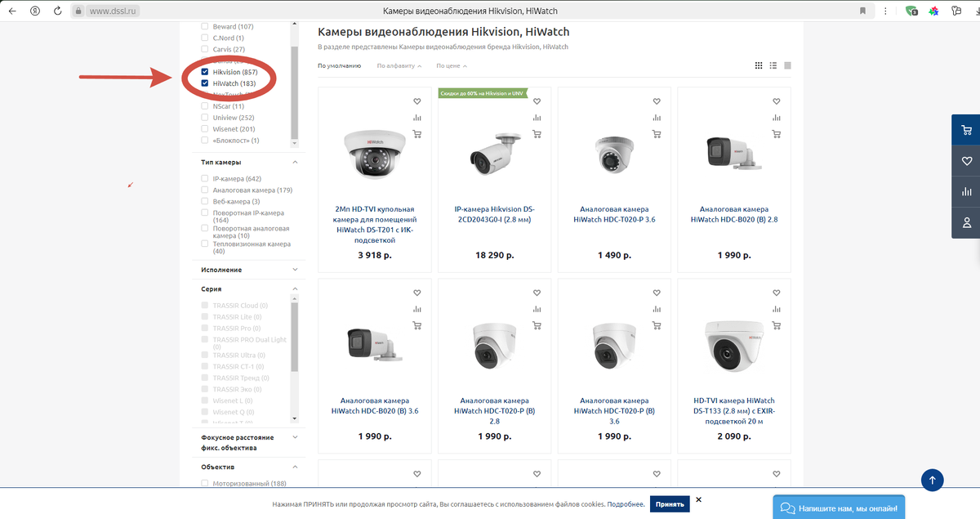This screenshot has width=980, height=519.
Task: Favorite the HiWatch HDC-B020 (B) 3.6 camera
Action: pos(417,293)
